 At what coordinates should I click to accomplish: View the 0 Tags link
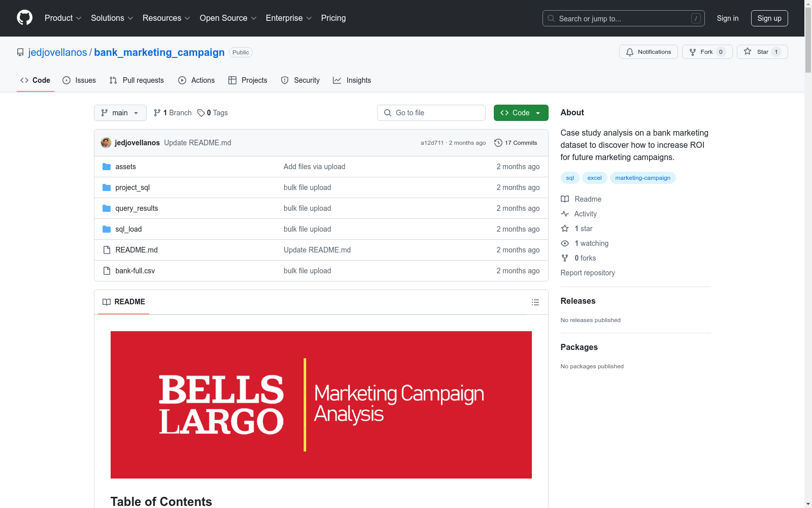213,113
